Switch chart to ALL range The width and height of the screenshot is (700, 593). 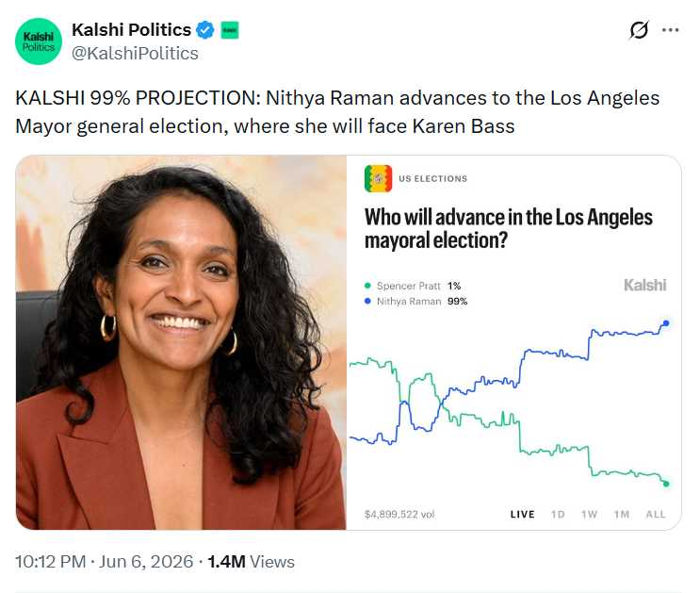click(656, 515)
